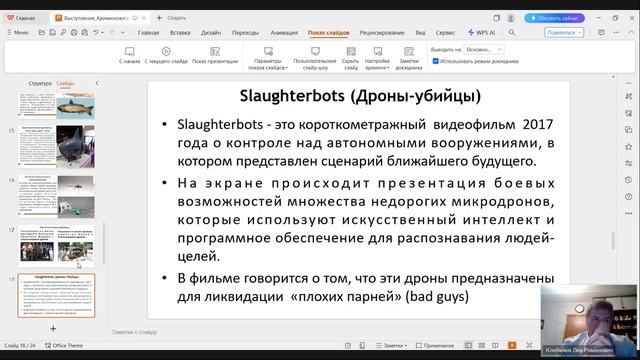This screenshot has width=640, height=360.
Task: Collapse slide panel with arrow
Action: 97,83
